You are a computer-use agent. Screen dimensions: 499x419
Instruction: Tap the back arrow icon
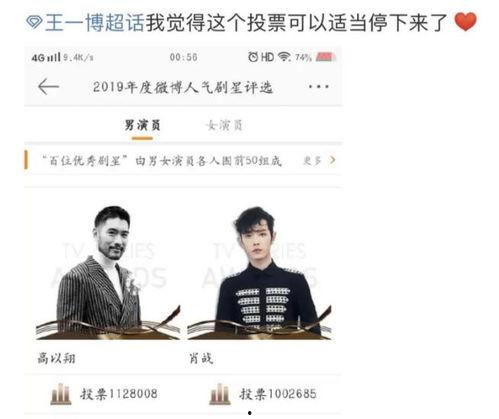click(x=49, y=87)
